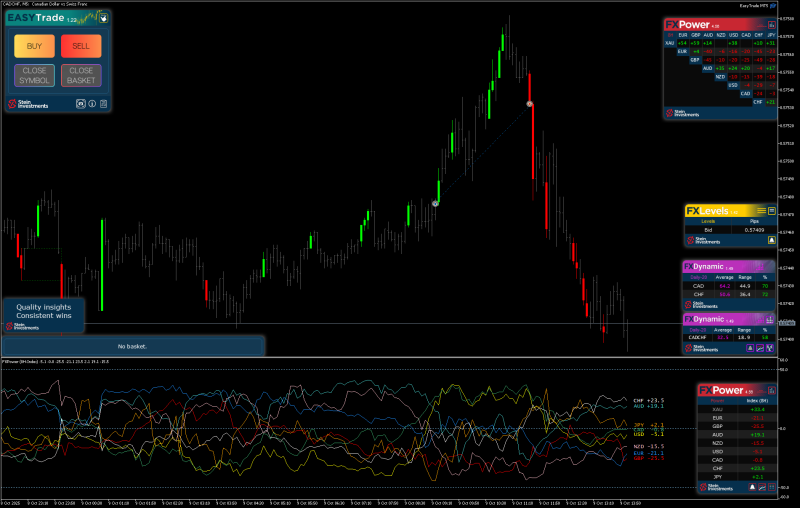Click the CLOSE SYMBOL button
Image resolution: width=800 pixels, height=508 pixels.
(x=34, y=75)
